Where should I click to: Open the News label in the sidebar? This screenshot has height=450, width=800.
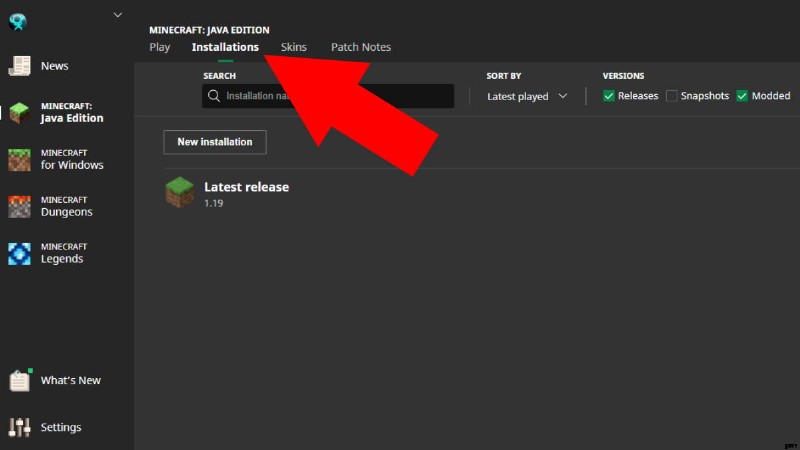55,66
